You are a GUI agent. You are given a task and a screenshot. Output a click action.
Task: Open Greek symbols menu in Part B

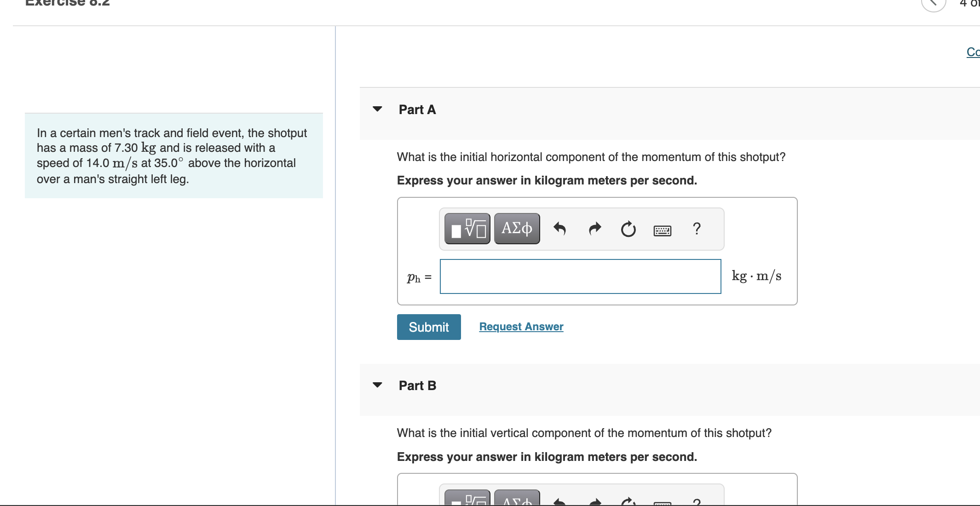[517, 500]
